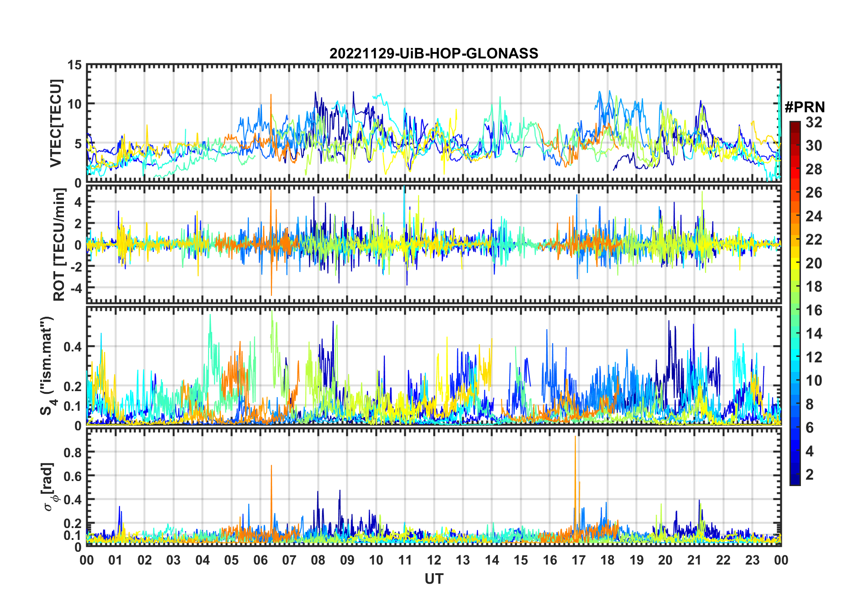The width and height of the screenshot is (868, 607).
Task: Click the -4 tick on ROT axis
Action: tap(76, 288)
